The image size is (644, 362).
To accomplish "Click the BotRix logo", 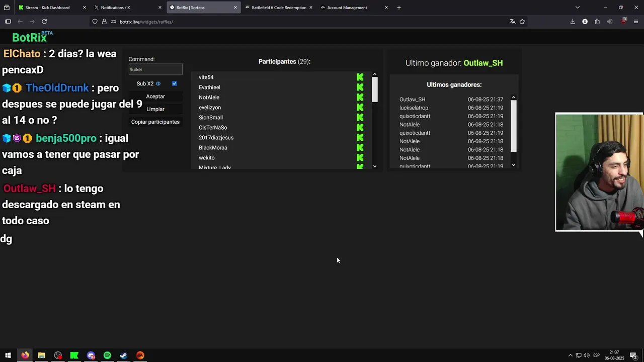I will (32, 37).
